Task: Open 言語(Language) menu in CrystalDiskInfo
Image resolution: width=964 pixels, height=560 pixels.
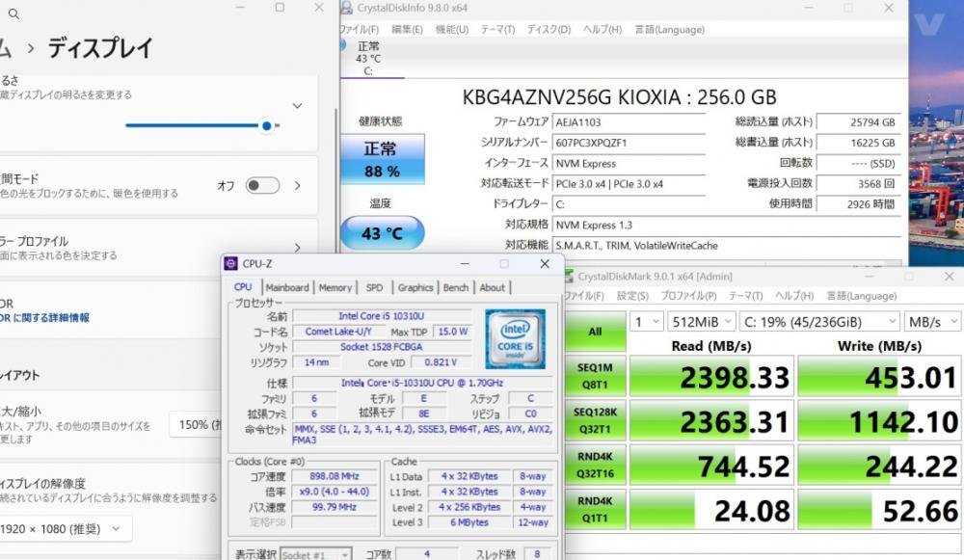Action: click(670, 30)
